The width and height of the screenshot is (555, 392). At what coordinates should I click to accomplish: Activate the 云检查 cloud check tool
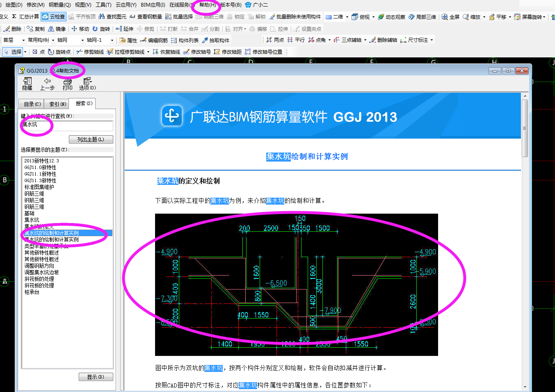(53, 17)
